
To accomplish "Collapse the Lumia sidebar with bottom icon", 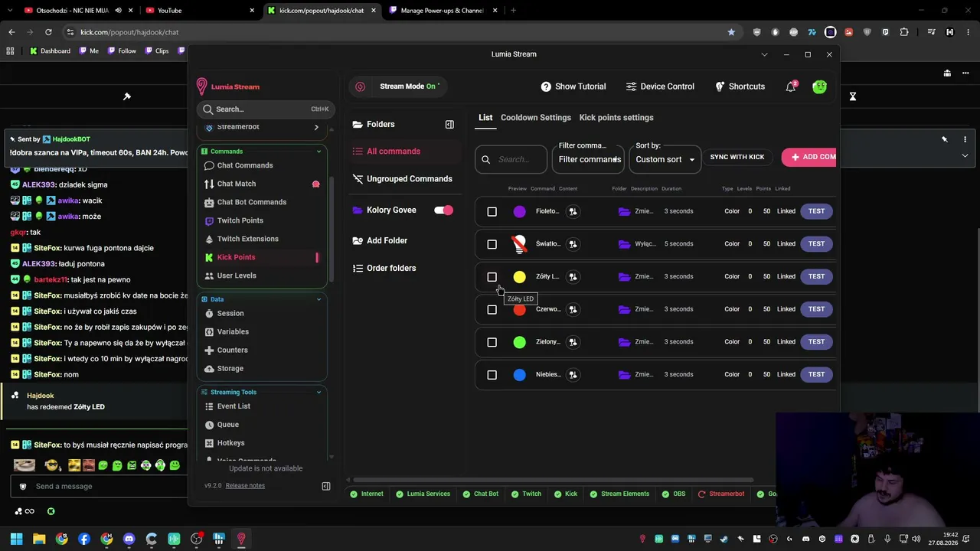I will click(x=326, y=486).
